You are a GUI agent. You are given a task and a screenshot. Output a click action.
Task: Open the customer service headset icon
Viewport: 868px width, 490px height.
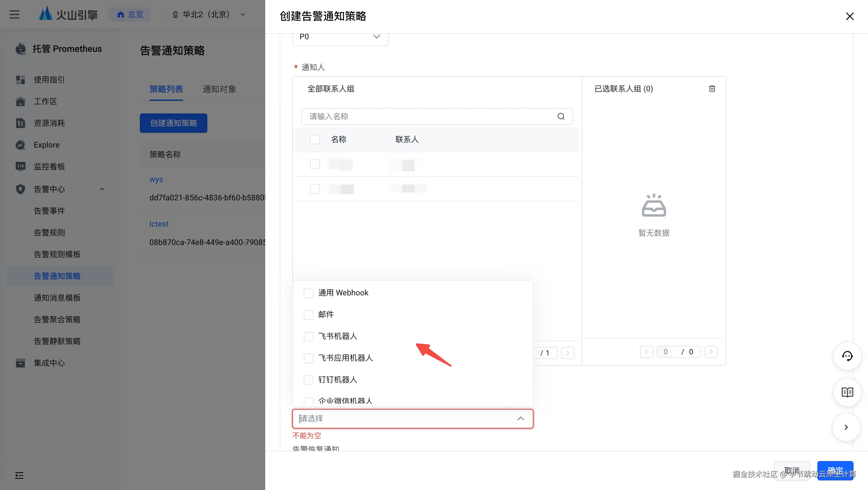847,356
